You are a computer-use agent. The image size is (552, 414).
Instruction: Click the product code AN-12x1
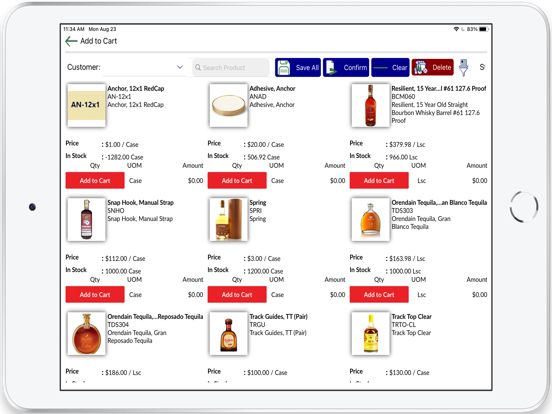119,96
